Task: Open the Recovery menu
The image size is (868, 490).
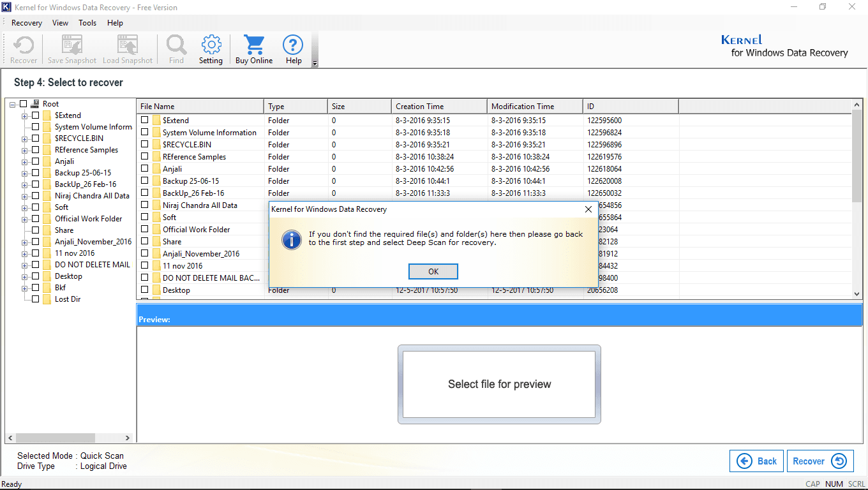Action: coord(27,23)
